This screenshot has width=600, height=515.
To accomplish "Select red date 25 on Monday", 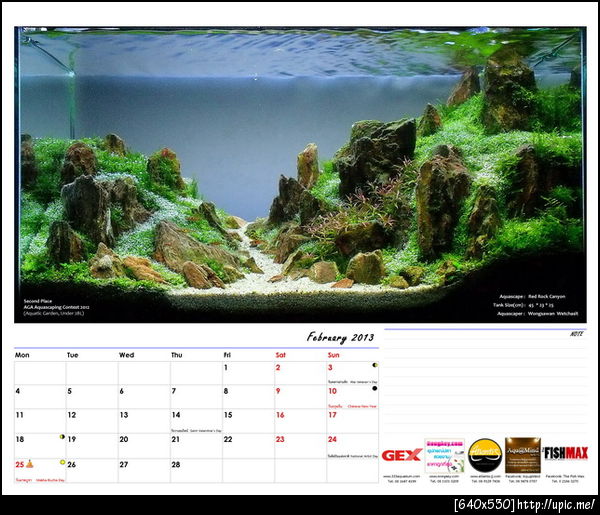I will pos(20,464).
